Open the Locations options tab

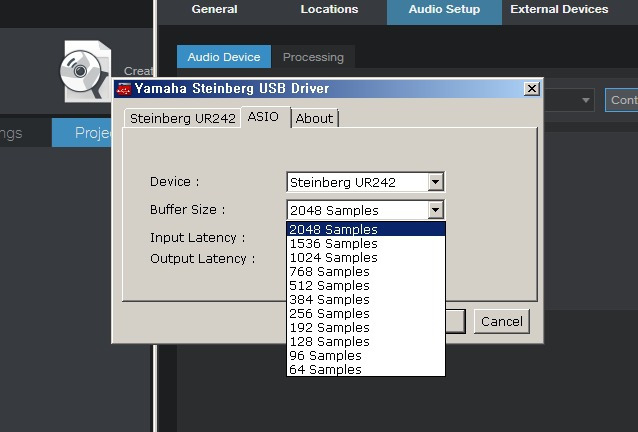(329, 9)
